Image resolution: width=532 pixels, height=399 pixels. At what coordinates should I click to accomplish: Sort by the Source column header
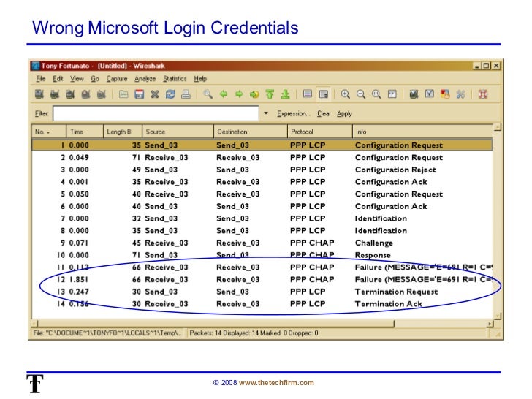[178, 132]
